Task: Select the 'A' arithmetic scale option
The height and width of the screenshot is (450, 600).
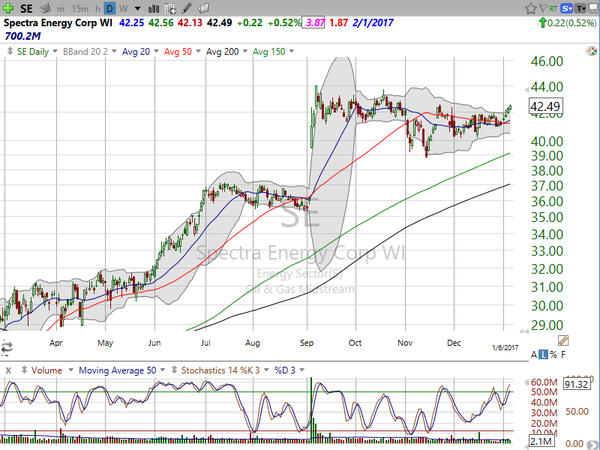Action: point(533,355)
